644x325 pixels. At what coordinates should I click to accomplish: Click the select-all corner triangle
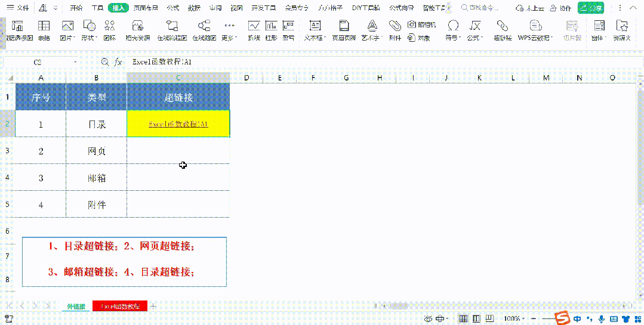coord(10,78)
